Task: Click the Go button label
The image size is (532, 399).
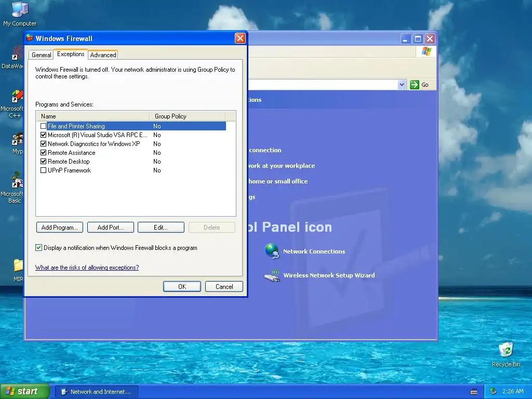Action: pyautogui.click(x=425, y=85)
